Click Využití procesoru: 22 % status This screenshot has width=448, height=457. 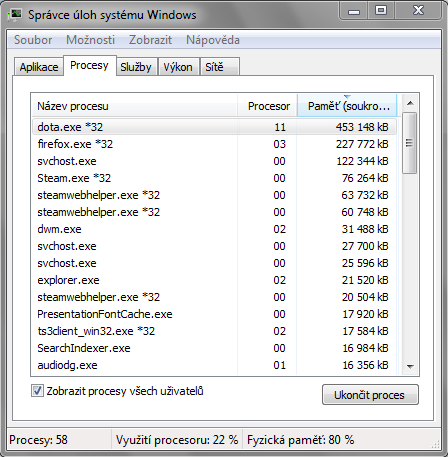pyautogui.click(x=177, y=440)
